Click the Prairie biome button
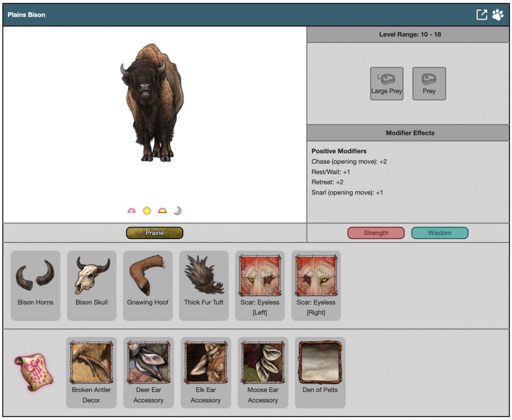Screen dimensions: 512x420 point(154,233)
